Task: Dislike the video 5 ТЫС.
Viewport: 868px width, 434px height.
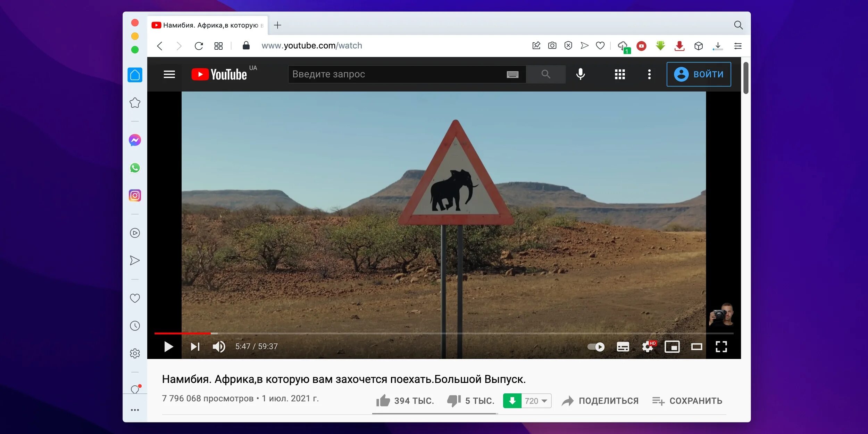Action: tap(471, 401)
